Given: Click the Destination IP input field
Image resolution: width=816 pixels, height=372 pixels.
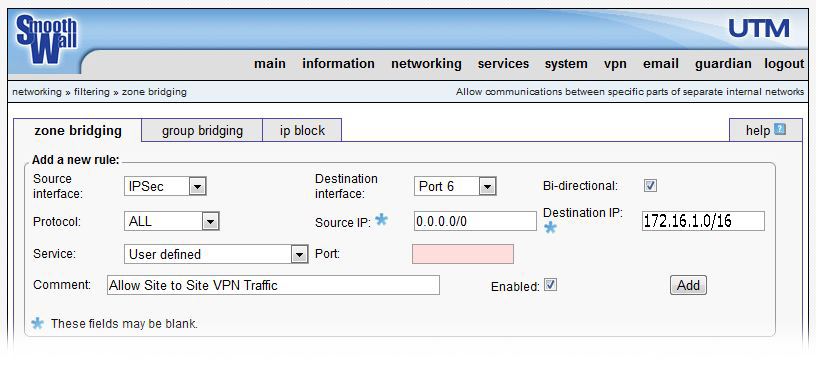Looking at the screenshot, I should [703, 221].
